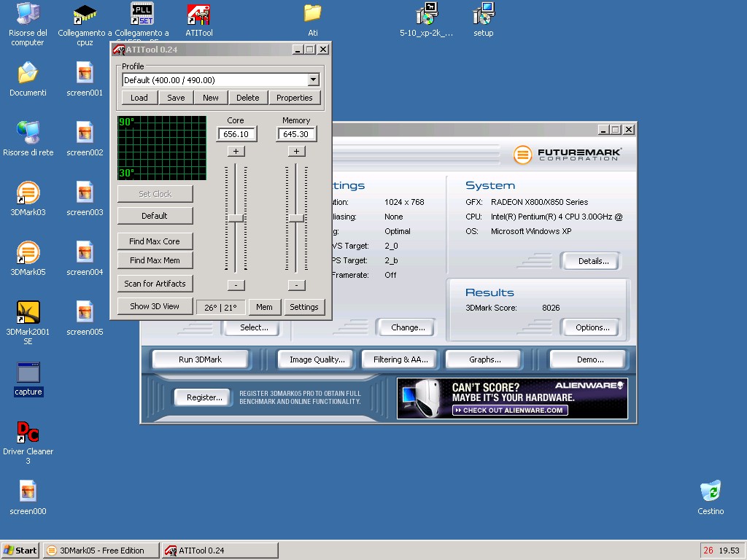This screenshot has width=747, height=560.
Task: Open Filtering & AA... settings
Action: pos(400,359)
